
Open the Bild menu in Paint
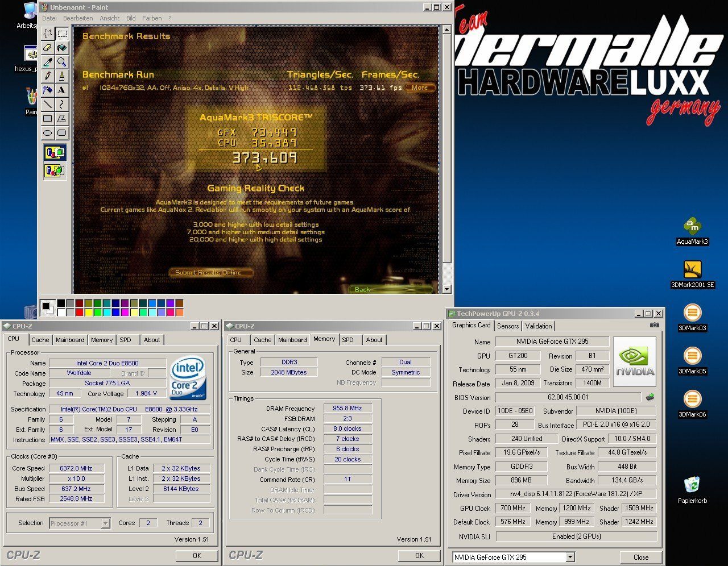(131, 18)
